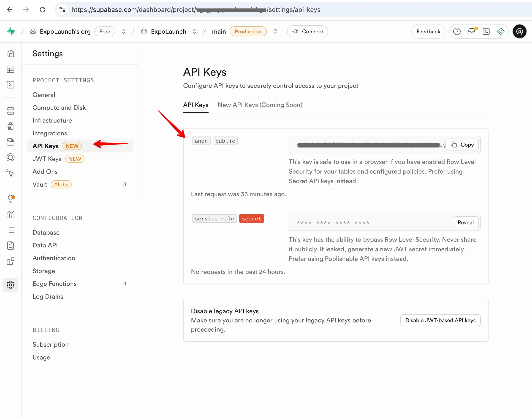Open Authentication configuration
Screen dimensions: 532x418
coord(54,258)
